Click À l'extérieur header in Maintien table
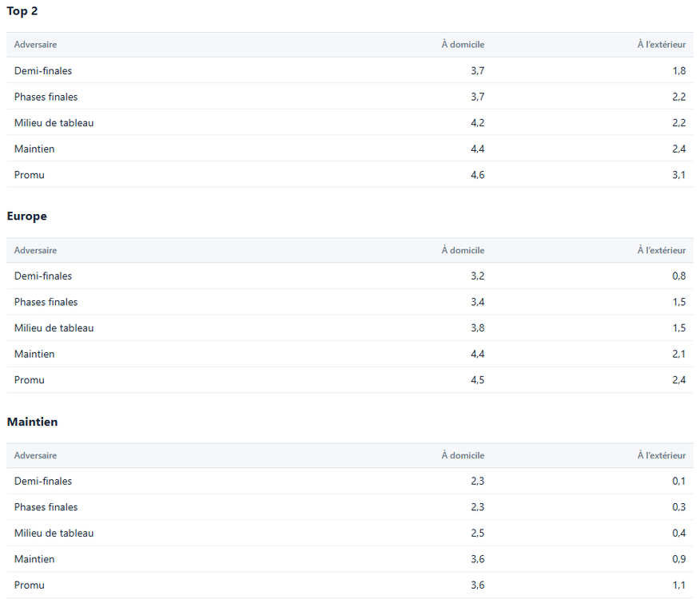The width and height of the screenshot is (700, 599). (x=662, y=456)
